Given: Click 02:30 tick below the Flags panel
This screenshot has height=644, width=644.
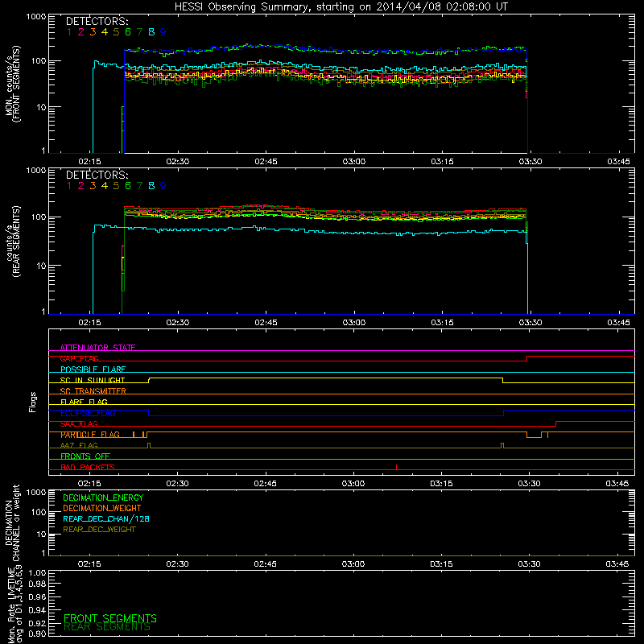Looking at the screenshot, I should click(x=177, y=484).
